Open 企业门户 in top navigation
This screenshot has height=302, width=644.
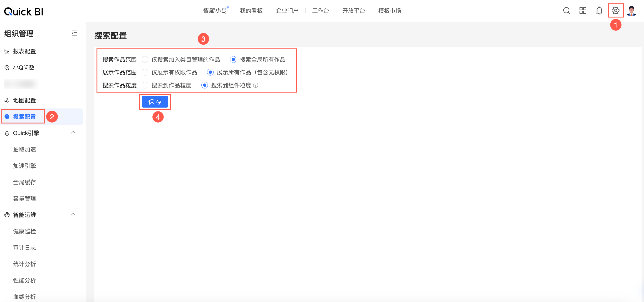[287, 11]
